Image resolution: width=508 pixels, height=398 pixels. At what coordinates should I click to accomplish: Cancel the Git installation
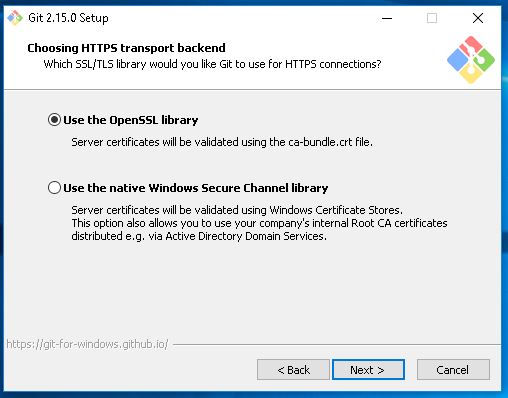[x=453, y=370]
